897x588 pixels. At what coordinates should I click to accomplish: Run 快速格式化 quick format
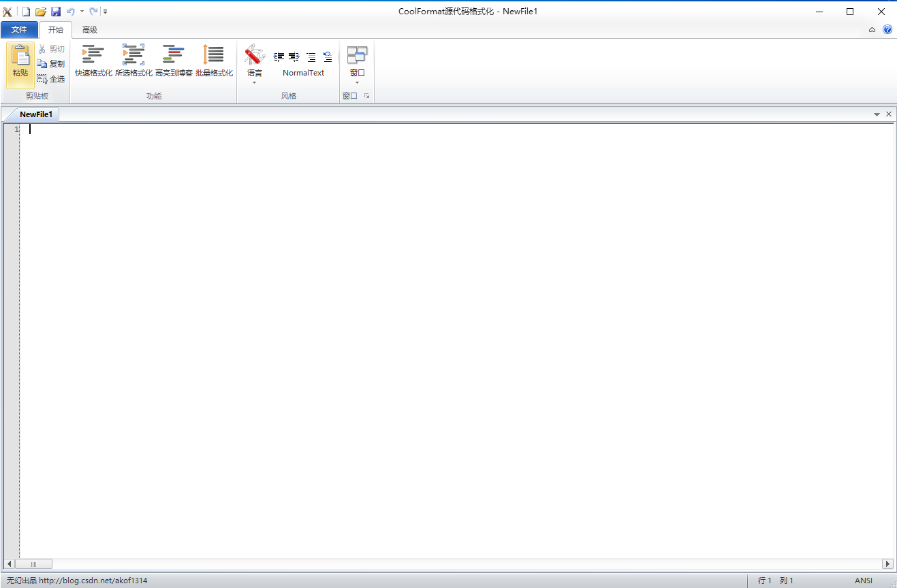[93, 61]
